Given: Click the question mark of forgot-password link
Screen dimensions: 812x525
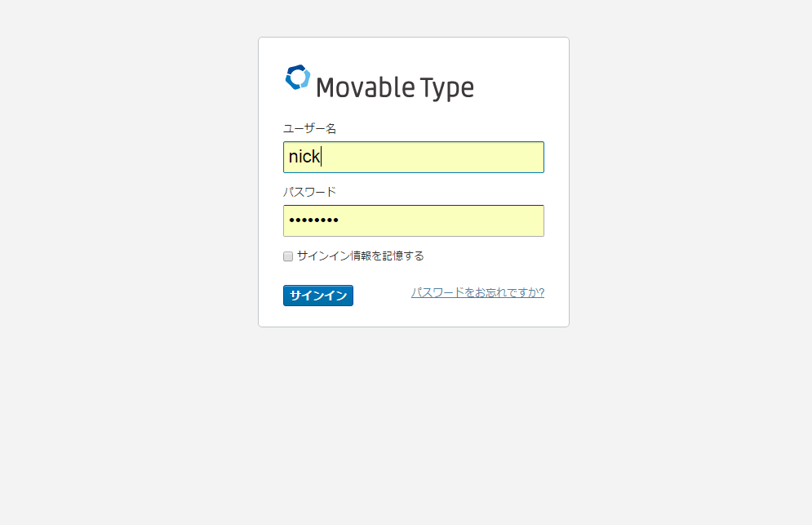Looking at the screenshot, I should click(x=541, y=293).
